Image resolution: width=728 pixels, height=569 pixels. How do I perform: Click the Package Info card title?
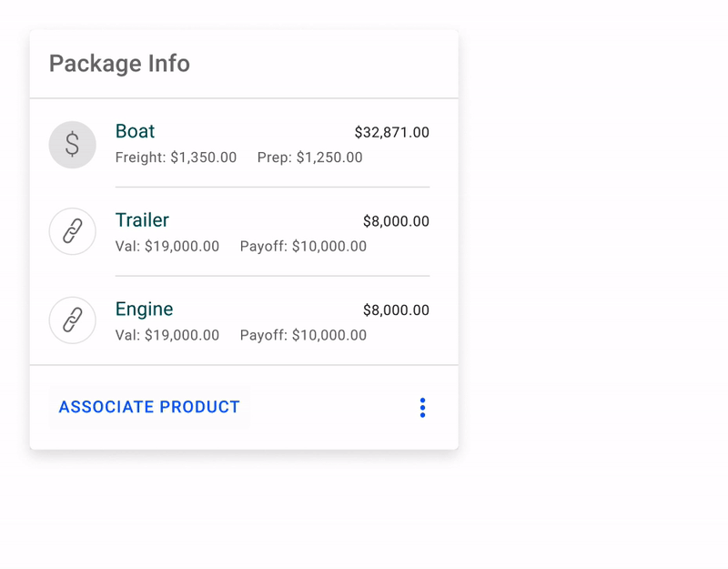click(x=119, y=64)
